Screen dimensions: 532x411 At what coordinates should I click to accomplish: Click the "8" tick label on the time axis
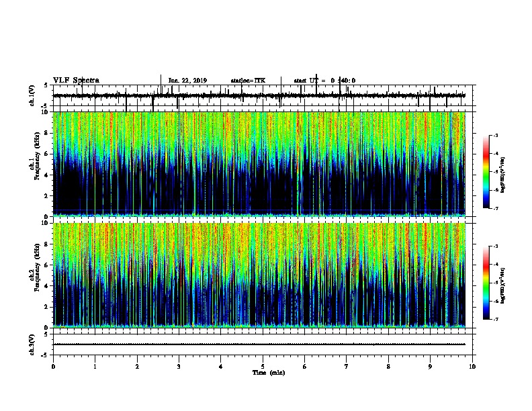(x=388, y=367)
